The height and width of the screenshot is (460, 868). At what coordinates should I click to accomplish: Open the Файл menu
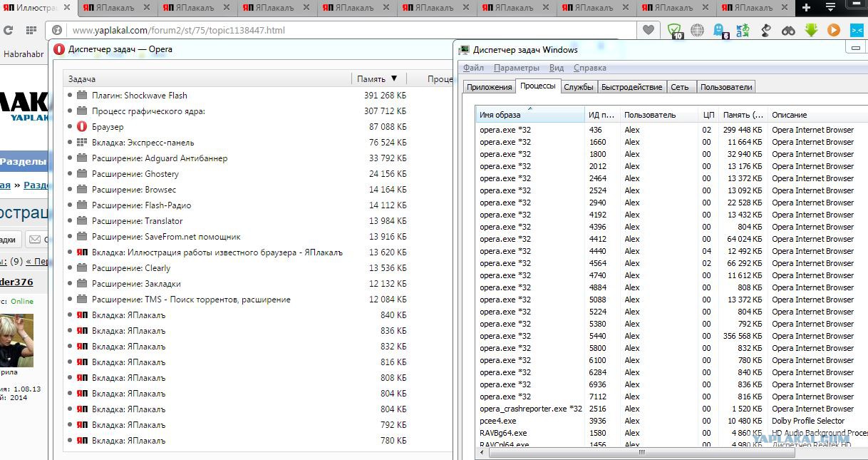coord(473,68)
